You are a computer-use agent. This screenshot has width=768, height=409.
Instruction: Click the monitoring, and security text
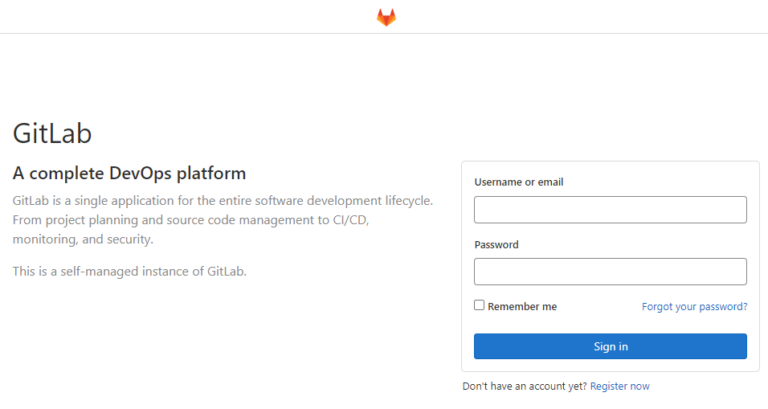click(x=83, y=239)
